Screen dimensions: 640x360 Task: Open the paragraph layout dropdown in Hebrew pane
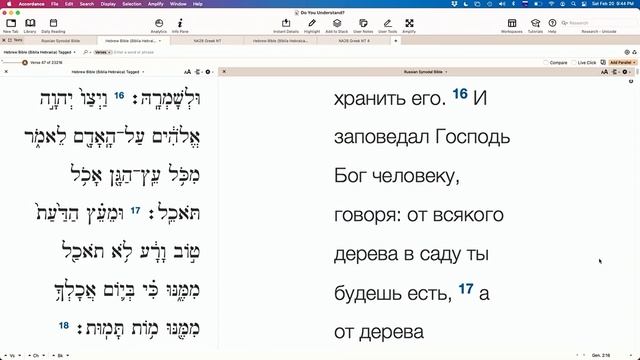[198, 72]
